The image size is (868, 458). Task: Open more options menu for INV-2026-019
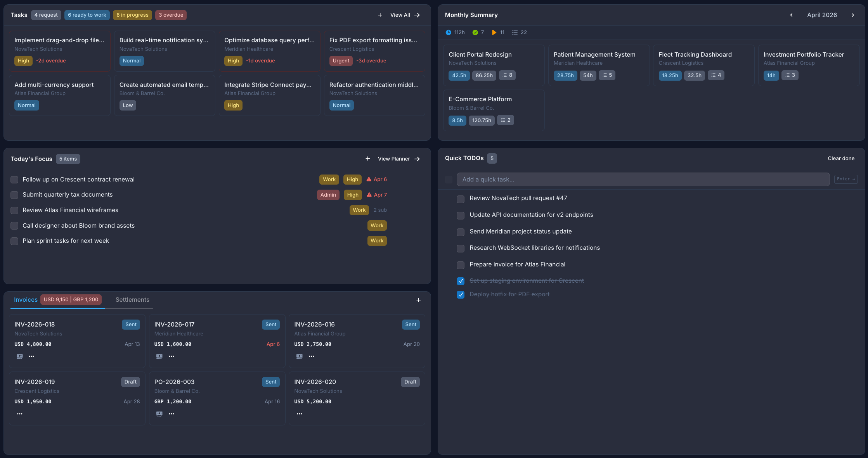click(20, 414)
